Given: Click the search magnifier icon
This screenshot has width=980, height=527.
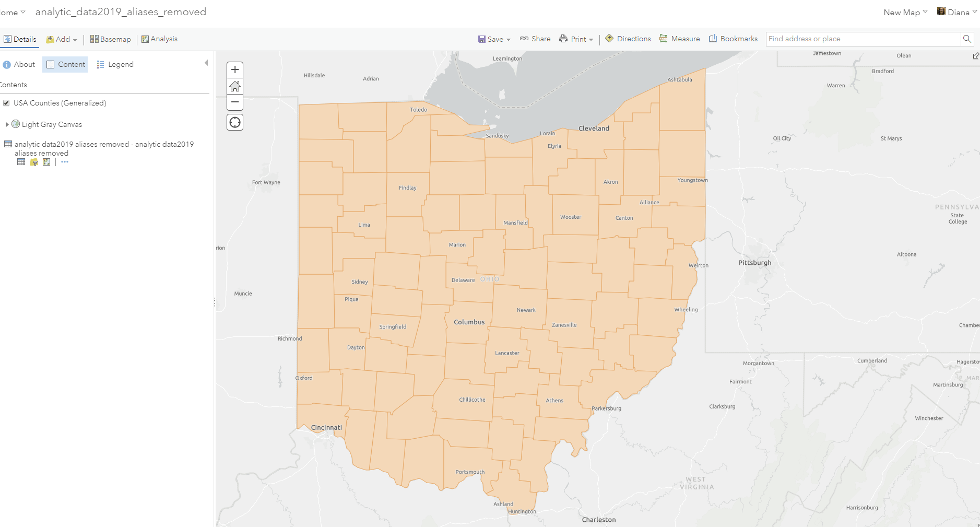Looking at the screenshot, I should tap(967, 39).
